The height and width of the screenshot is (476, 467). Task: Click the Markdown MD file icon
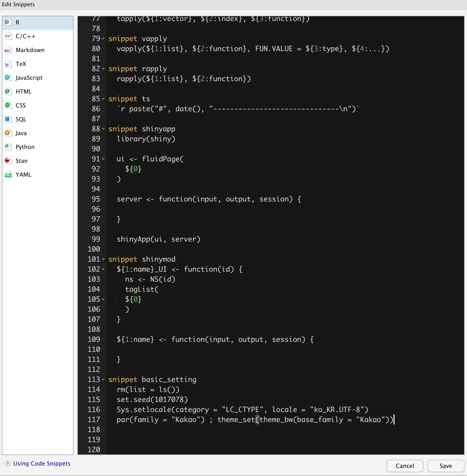(8, 50)
